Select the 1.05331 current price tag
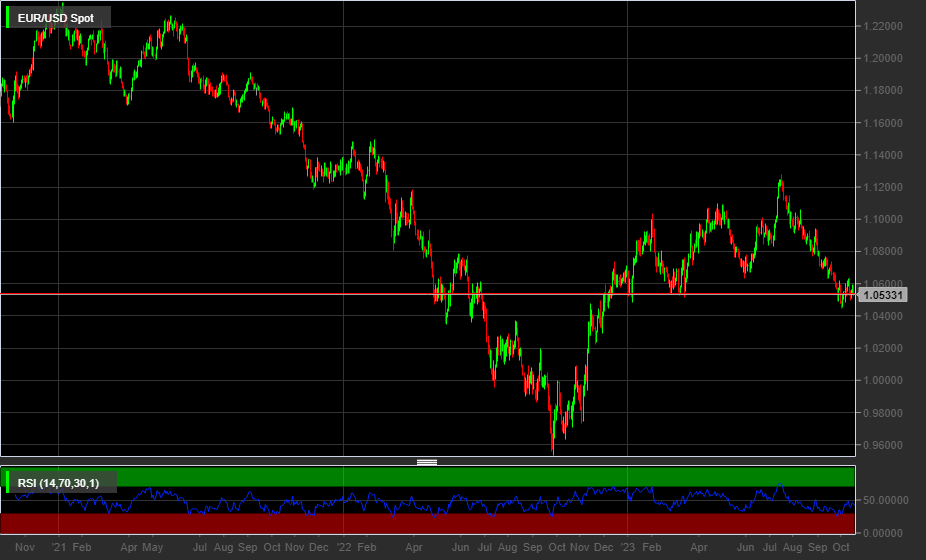This screenshot has width=926, height=560. click(883, 295)
